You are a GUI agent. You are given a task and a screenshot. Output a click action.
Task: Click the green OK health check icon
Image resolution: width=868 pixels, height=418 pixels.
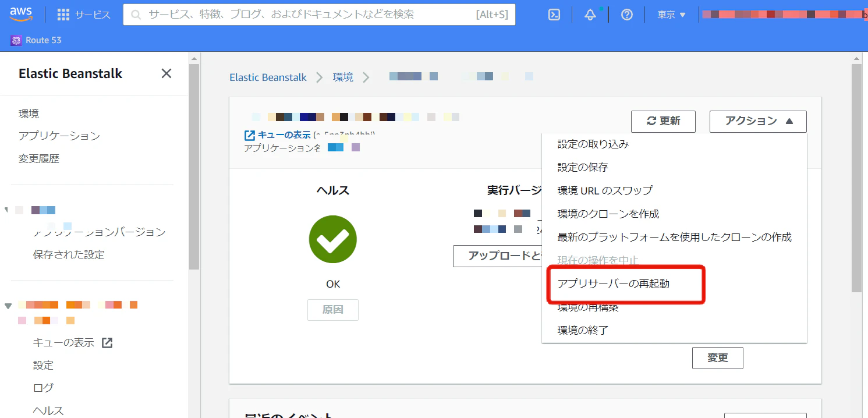point(333,239)
